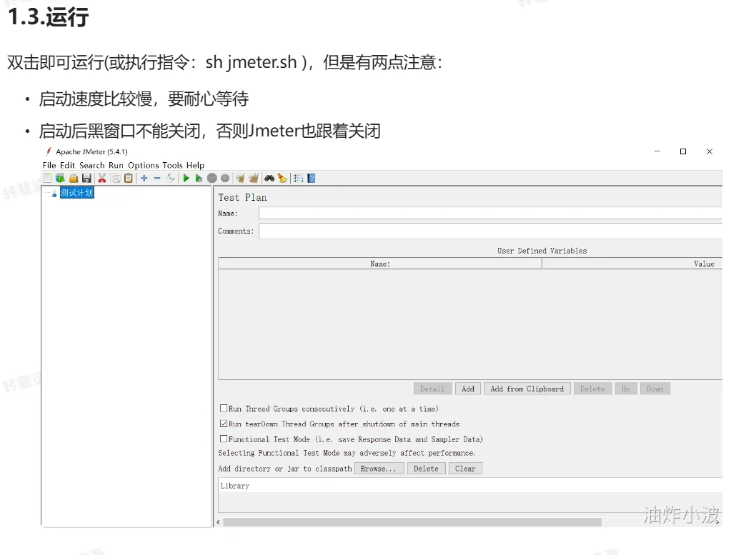Click the Delete button beside Browse
This screenshot has width=756, height=555.
(x=426, y=469)
